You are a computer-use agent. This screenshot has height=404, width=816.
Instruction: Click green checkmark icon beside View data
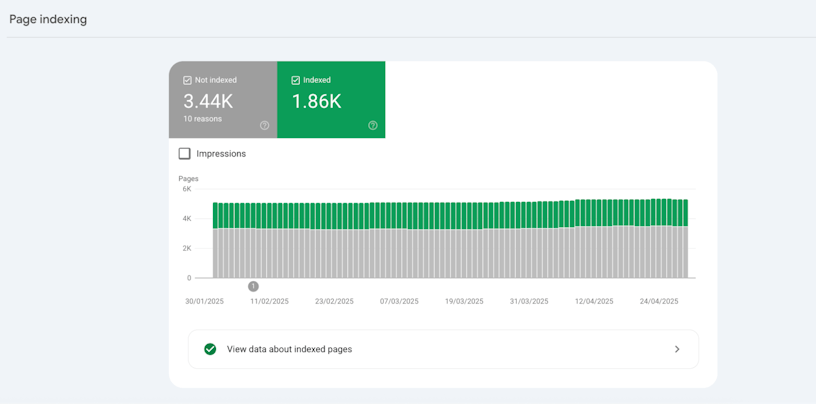pyautogui.click(x=210, y=349)
